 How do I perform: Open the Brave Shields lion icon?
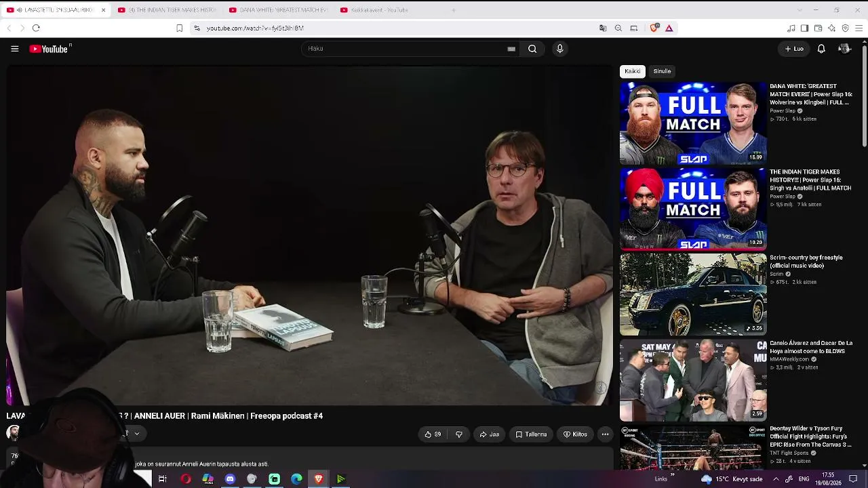tap(654, 28)
